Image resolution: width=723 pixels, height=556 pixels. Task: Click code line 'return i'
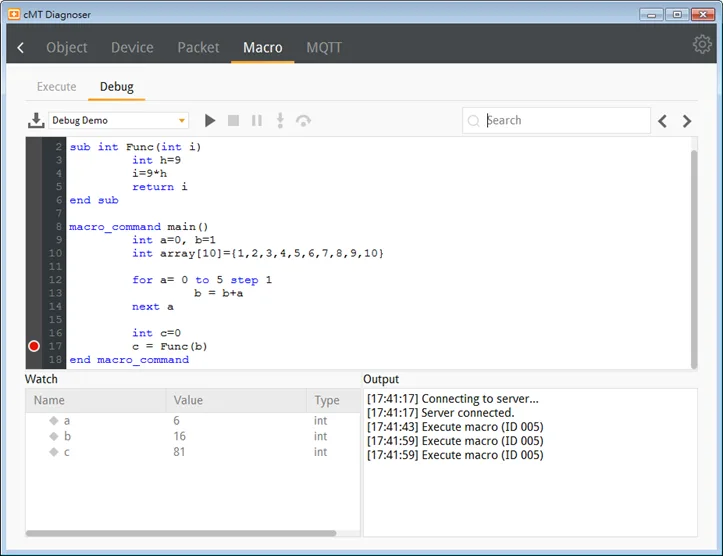pos(160,187)
